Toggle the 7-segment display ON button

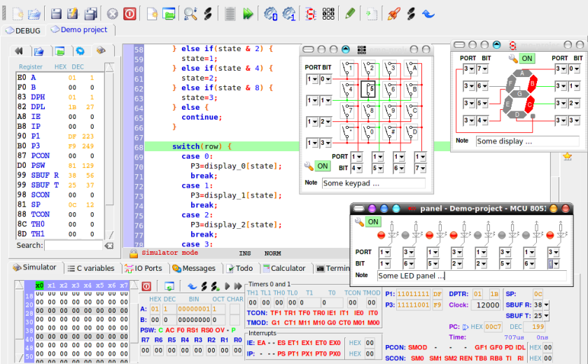(526, 59)
